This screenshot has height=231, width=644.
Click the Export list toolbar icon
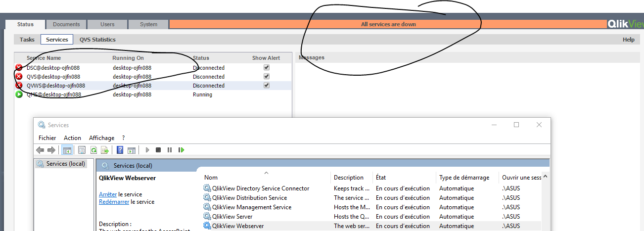click(x=104, y=150)
